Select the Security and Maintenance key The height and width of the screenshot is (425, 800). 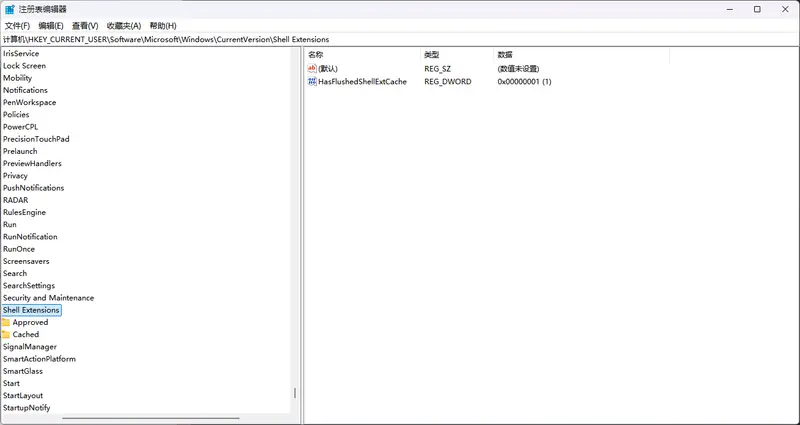pos(48,298)
